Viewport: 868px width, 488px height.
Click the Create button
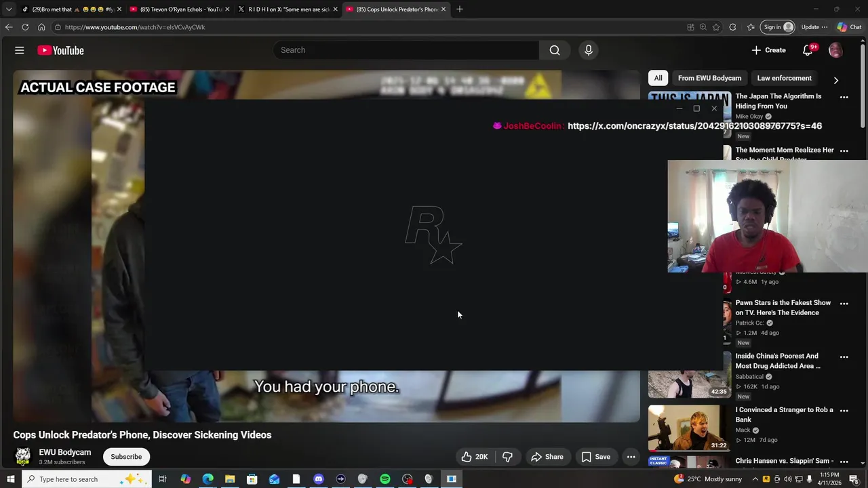(x=768, y=50)
